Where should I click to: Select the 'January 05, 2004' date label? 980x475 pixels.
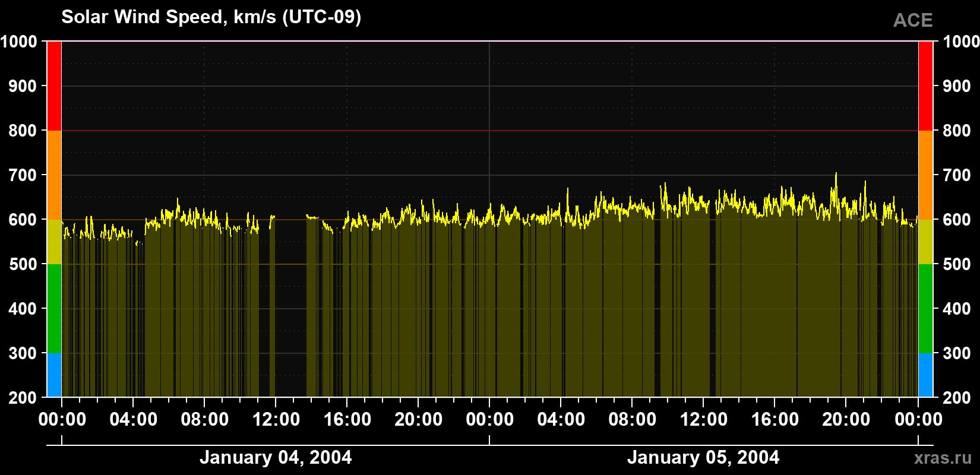[x=703, y=457]
